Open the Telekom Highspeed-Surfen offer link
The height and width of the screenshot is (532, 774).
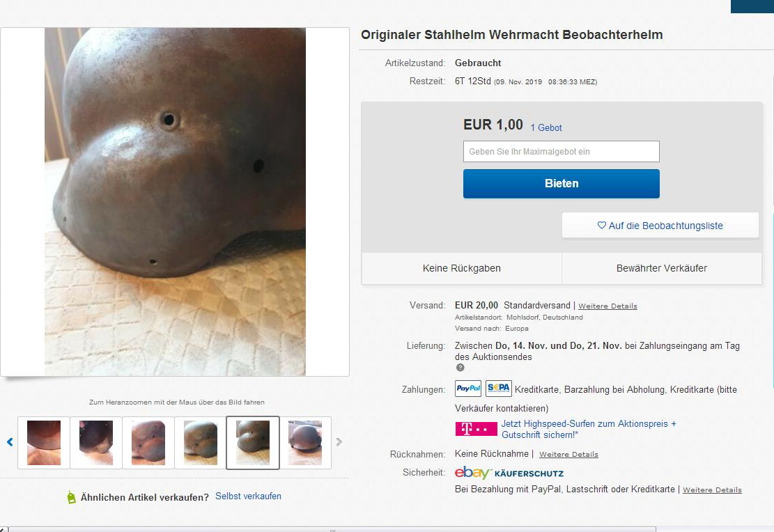tap(589, 430)
